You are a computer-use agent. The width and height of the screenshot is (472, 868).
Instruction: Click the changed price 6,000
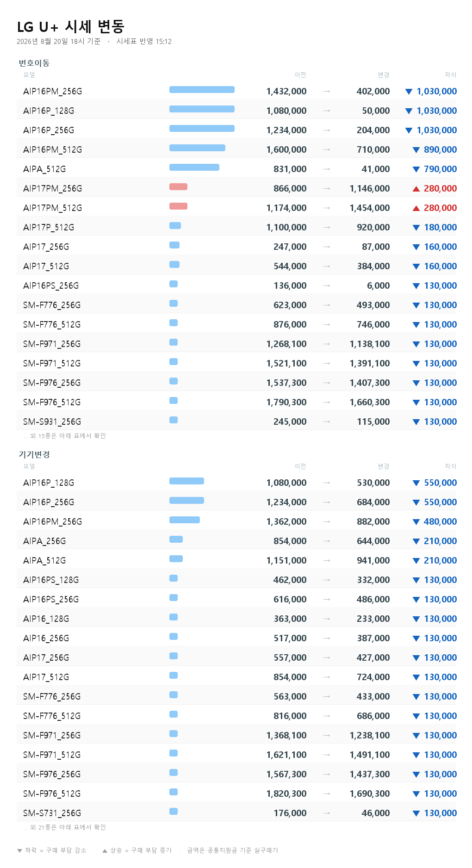coord(379,286)
